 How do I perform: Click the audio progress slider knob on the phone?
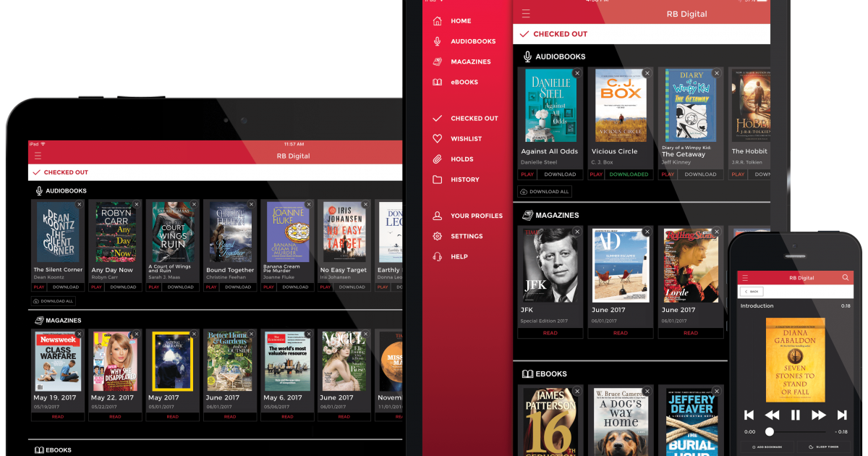coord(770,431)
